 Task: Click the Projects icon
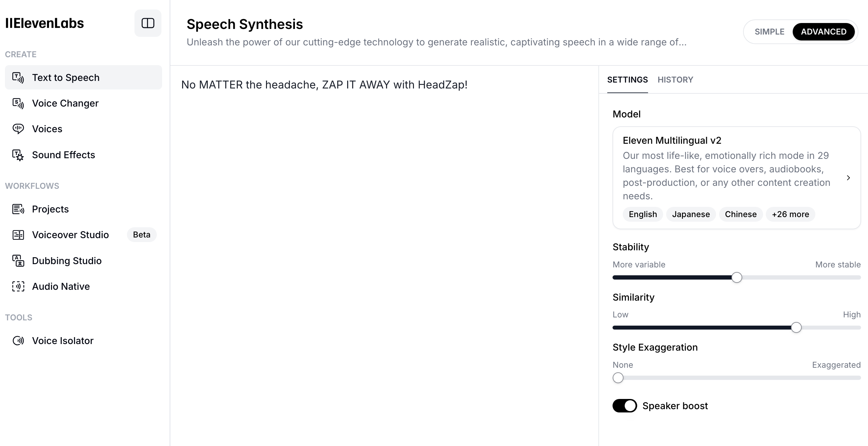pyautogui.click(x=18, y=209)
